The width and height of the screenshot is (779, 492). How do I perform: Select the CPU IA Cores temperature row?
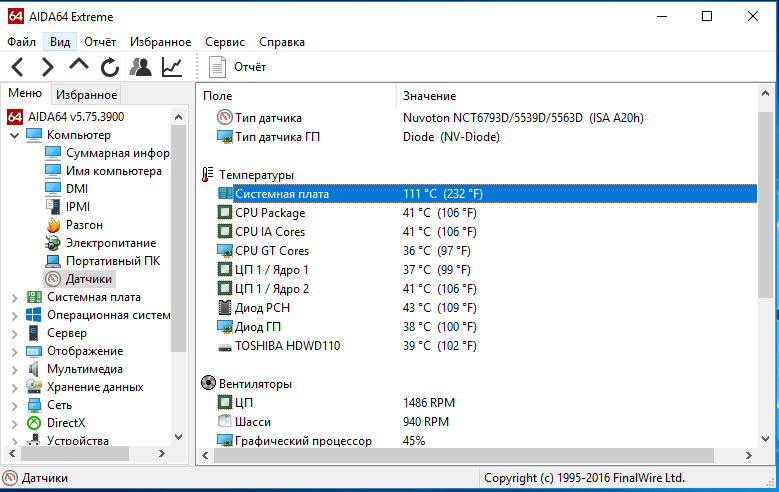[x=487, y=232]
